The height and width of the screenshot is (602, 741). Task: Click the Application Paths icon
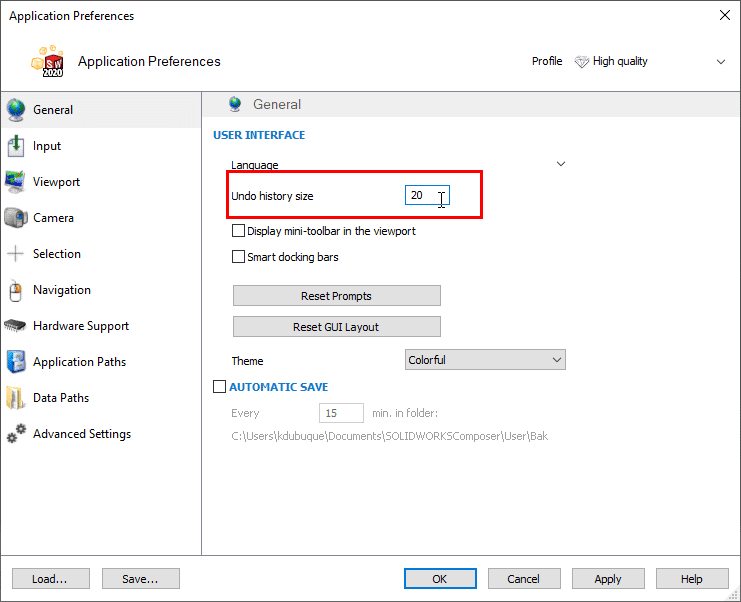[x=16, y=362]
